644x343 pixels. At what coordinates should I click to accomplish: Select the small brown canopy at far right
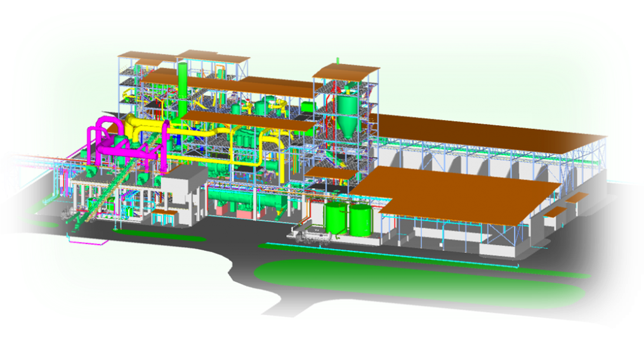tap(578, 198)
